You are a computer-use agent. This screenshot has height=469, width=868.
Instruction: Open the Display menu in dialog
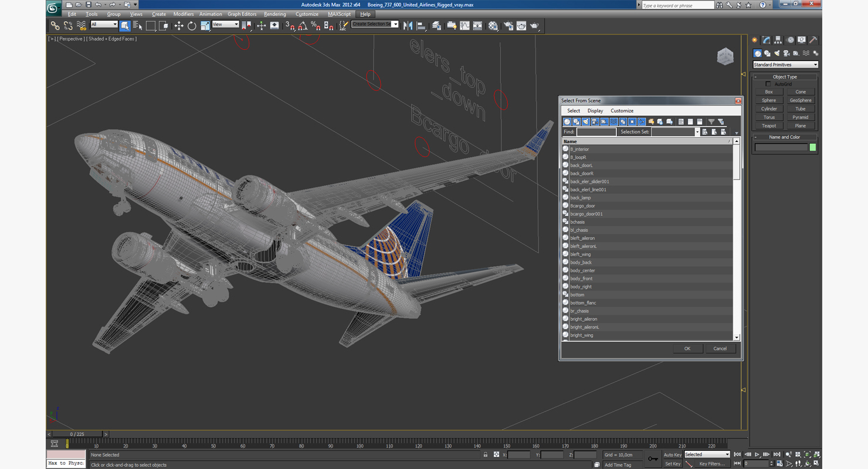point(595,111)
